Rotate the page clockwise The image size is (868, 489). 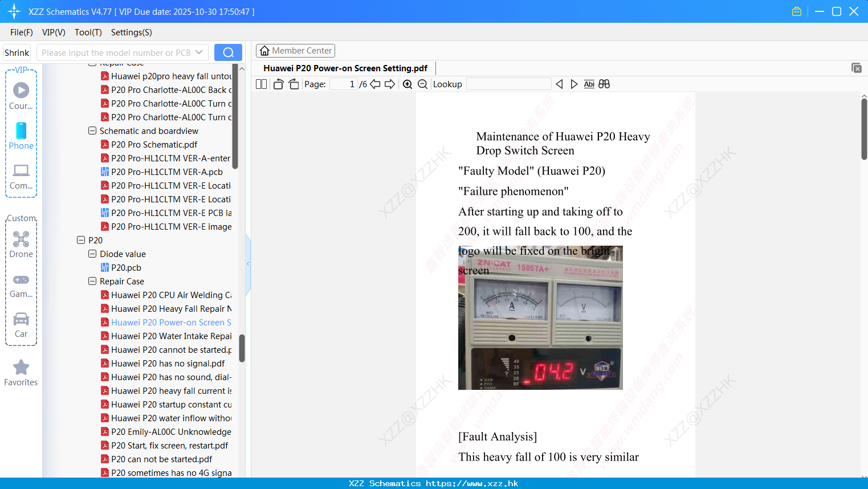(294, 84)
